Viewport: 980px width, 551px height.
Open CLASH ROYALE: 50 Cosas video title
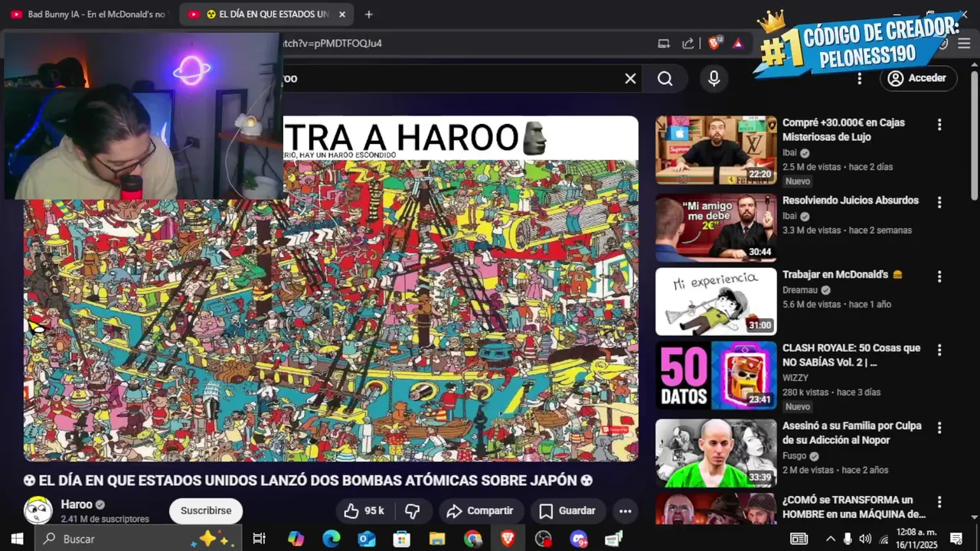851,355
